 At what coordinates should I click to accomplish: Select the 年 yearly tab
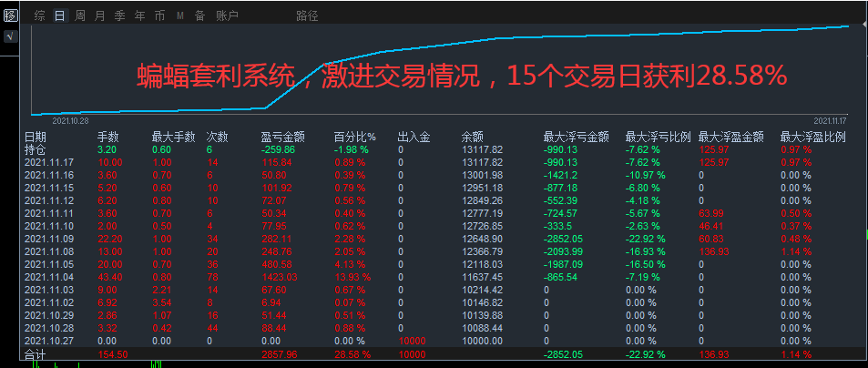click(x=139, y=15)
